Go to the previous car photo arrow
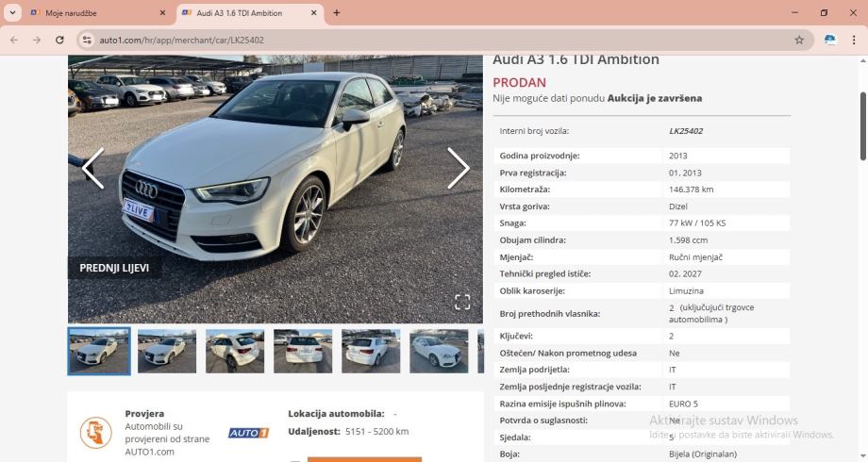This screenshot has width=868, height=462. [x=93, y=168]
